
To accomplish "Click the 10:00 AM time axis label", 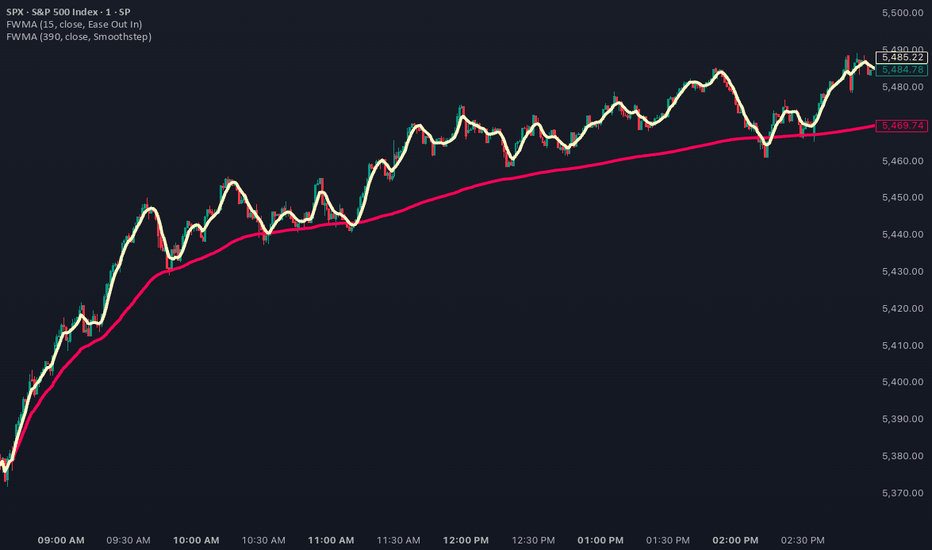I will pyautogui.click(x=196, y=540).
